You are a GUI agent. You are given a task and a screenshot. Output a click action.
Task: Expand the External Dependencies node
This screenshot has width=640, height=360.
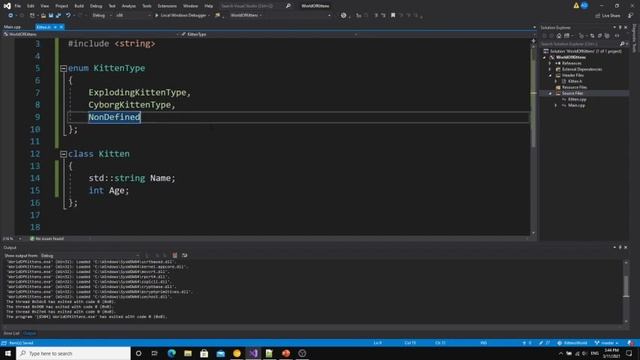point(550,69)
